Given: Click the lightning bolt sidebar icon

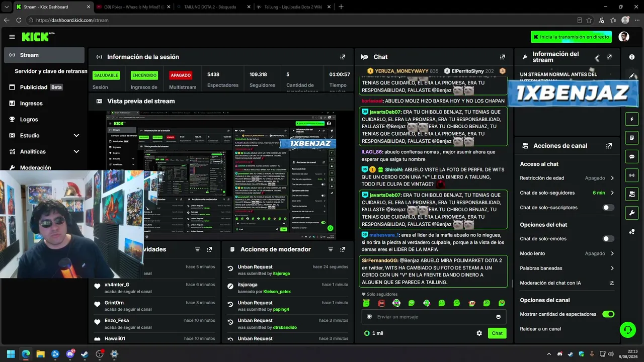Looking at the screenshot, I should pos(632,119).
